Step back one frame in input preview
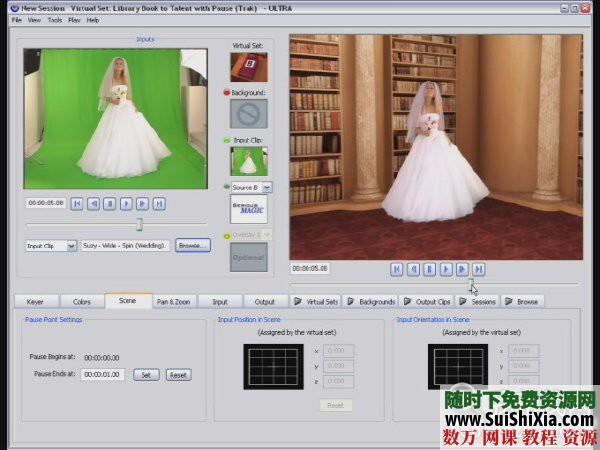 point(93,203)
